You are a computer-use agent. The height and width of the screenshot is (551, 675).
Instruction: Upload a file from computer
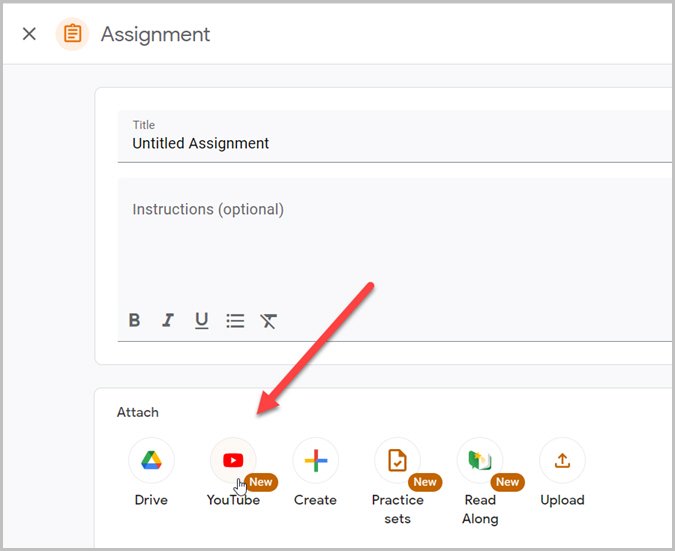pos(562,460)
